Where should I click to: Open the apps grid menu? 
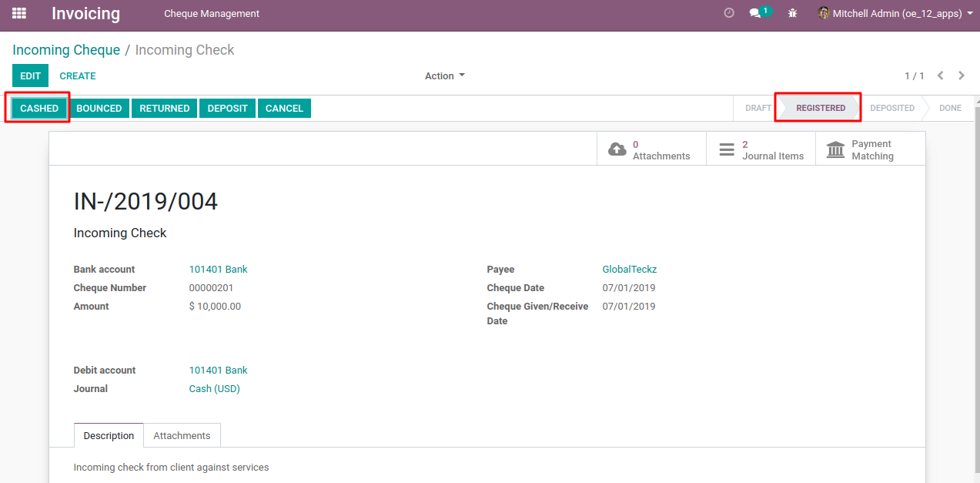[19, 13]
